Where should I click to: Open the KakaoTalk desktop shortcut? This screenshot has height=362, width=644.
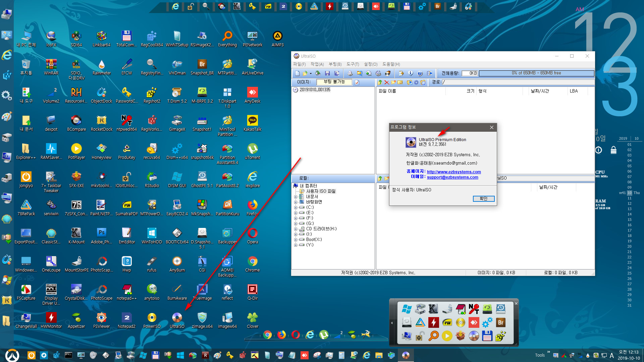pyautogui.click(x=252, y=123)
